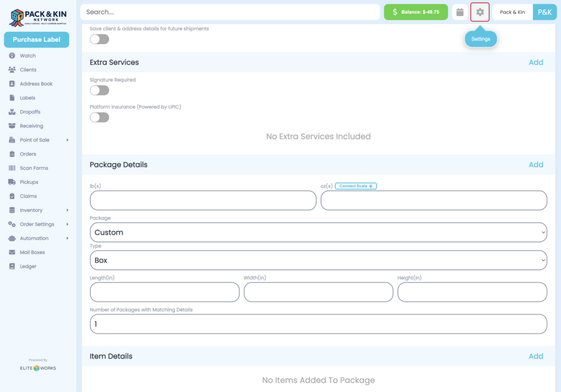Go to Ledger in the sidebar
Viewport: 561px width, 392px height.
pyautogui.click(x=28, y=267)
